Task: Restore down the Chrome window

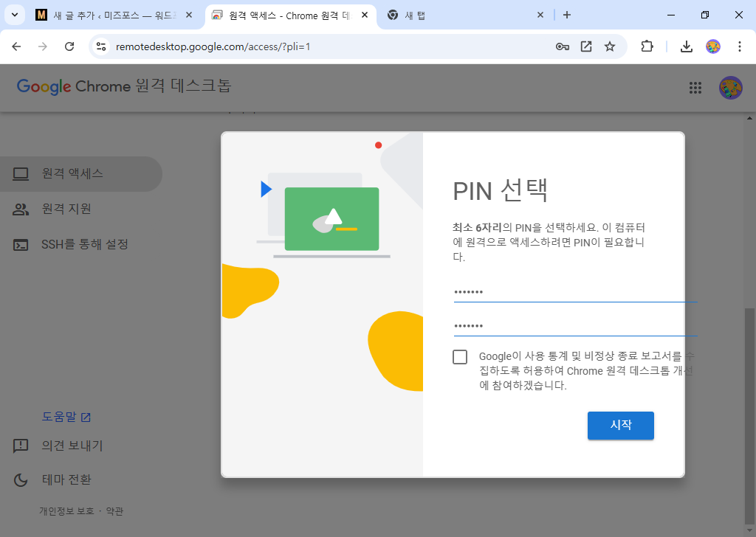Action: 705,15
